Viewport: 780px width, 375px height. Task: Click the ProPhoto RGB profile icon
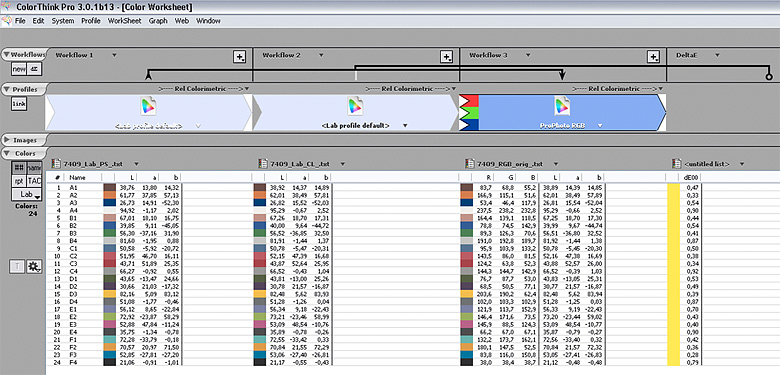click(x=562, y=106)
